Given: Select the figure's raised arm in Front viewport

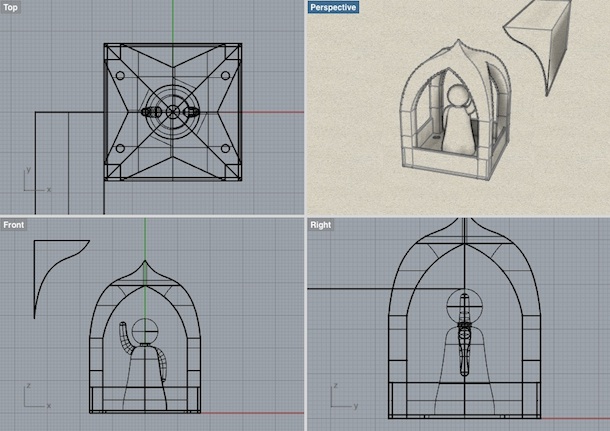Looking at the screenshot, I should [x=125, y=338].
